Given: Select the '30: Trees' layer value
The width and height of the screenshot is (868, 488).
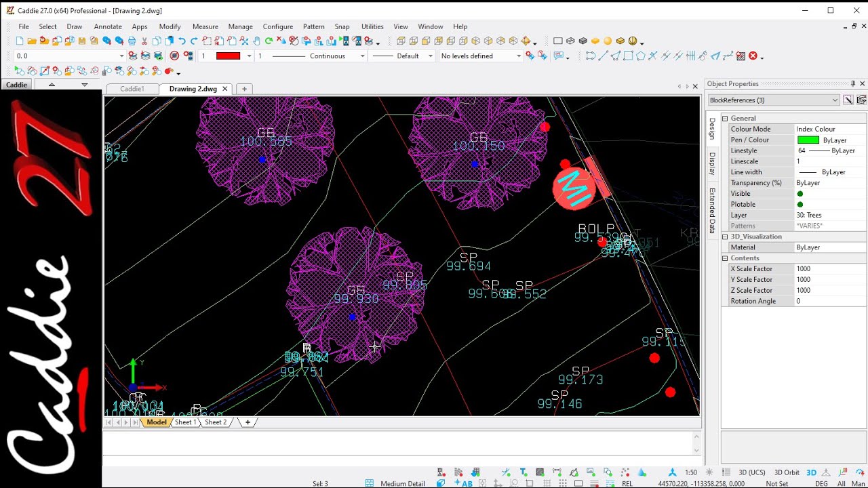Looking at the screenshot, I should click(x=830, y=216).
